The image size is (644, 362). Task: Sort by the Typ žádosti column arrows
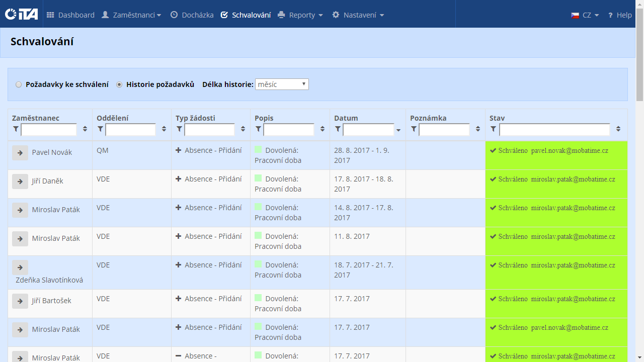pos(243,129)
